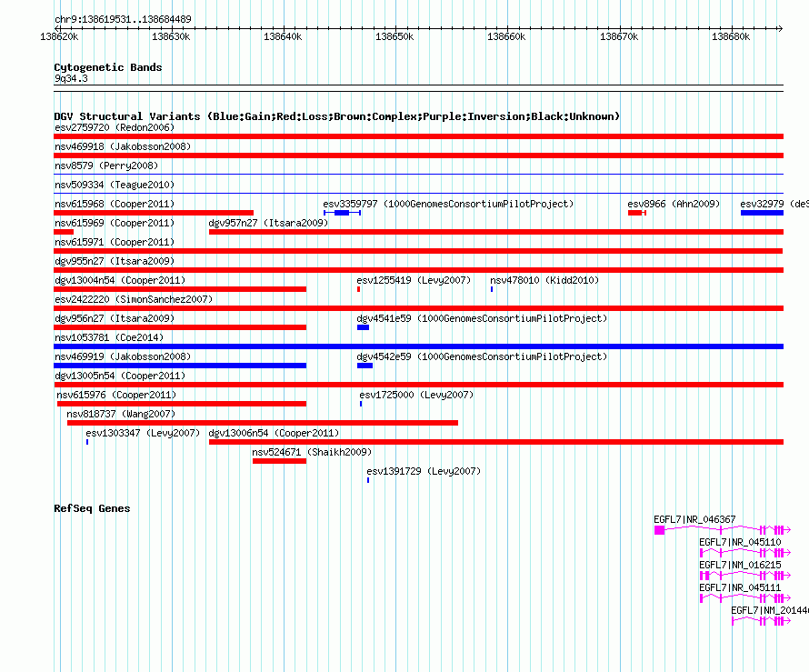The height and width of the screenshot is (672, 809).
Task: Open esv3359797 (1000GenomesConsortiumPilotProject) label
Action: tap(448, 204)
